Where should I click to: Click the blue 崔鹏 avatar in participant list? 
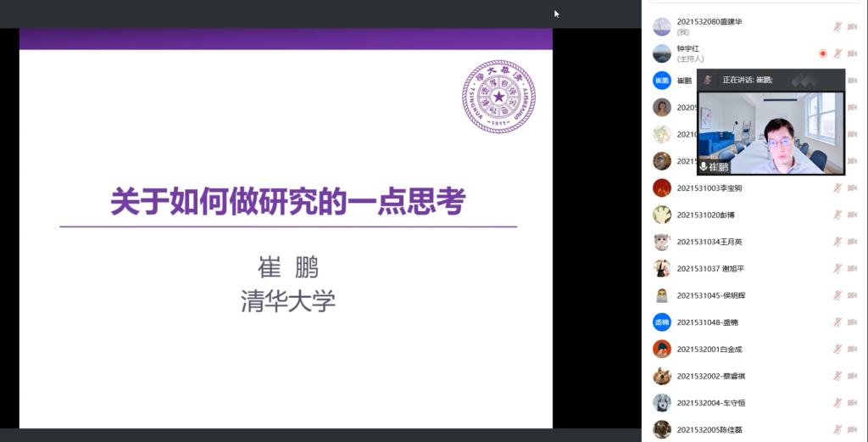tap(662, 81)
